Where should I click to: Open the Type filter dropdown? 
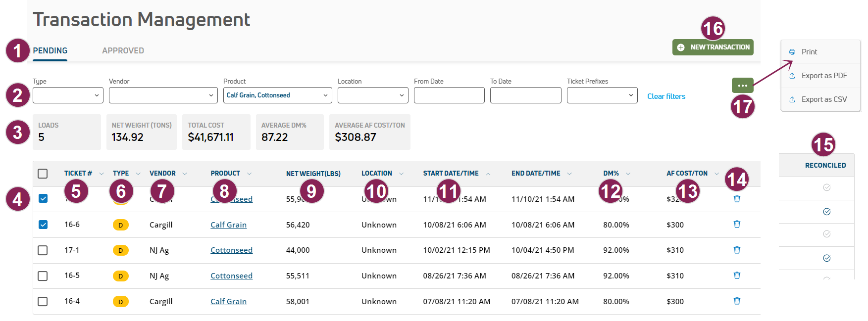pyautogui.click(x=68, y=95)
